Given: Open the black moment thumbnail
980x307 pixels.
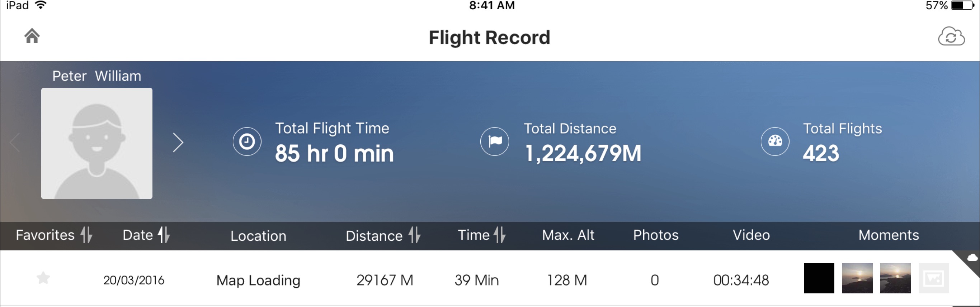Looking at the screenshot, I should 819,278.
